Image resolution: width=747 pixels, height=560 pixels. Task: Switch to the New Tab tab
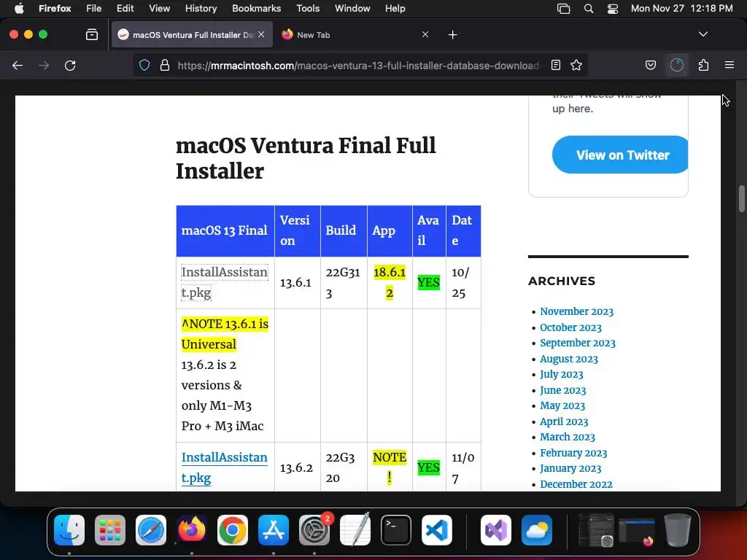[x=355, y=35]
